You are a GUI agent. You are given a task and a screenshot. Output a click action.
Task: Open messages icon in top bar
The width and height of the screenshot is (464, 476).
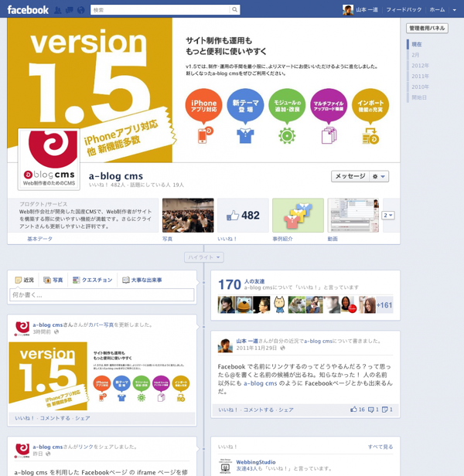pos(70,10)
